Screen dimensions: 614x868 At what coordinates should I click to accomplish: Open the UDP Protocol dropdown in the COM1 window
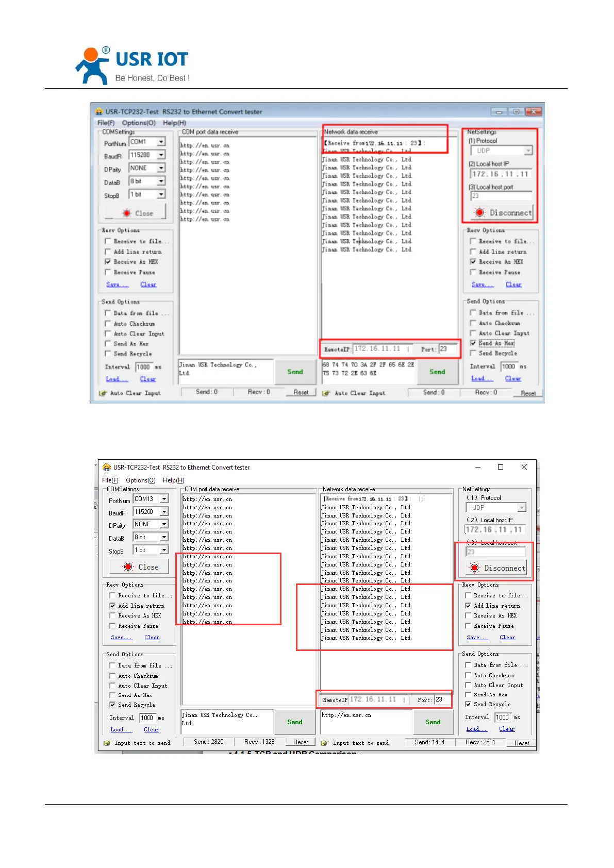[x=528, y=151]
